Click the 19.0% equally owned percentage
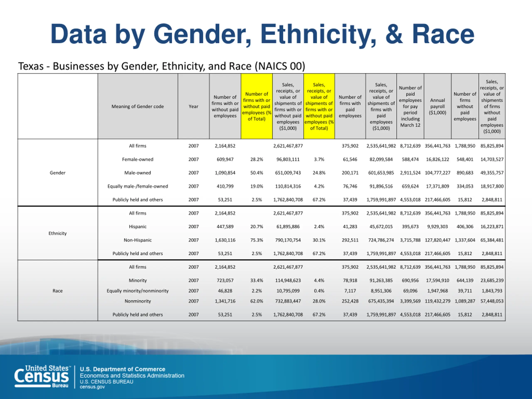The height and width of the screenshot is (399, 532). [257, 186]
